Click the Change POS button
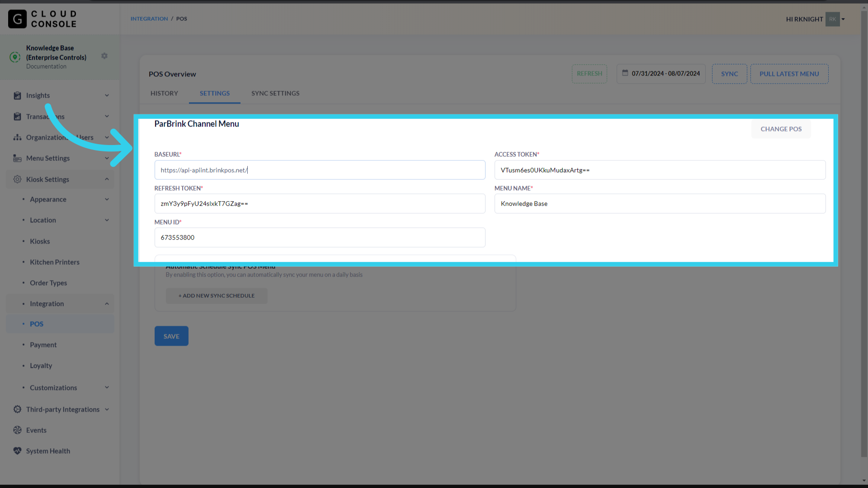Screen dimensions: 868x488 tap(781, 129)
